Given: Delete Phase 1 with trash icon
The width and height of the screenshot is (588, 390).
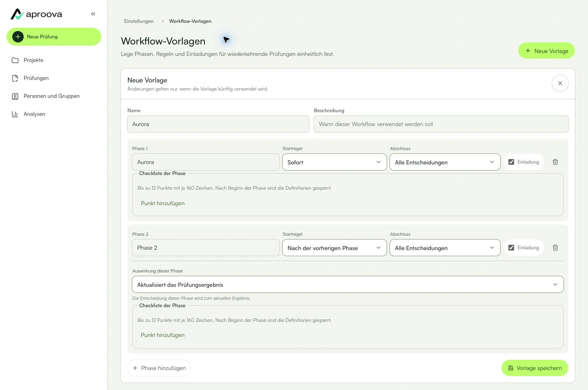Looking at the screenshot, I should [x=555, y=162].
